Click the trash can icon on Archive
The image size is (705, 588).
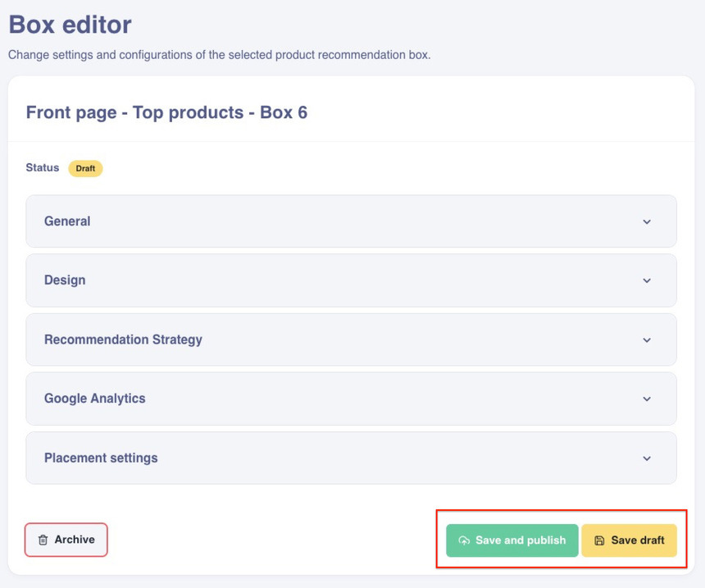43,540
